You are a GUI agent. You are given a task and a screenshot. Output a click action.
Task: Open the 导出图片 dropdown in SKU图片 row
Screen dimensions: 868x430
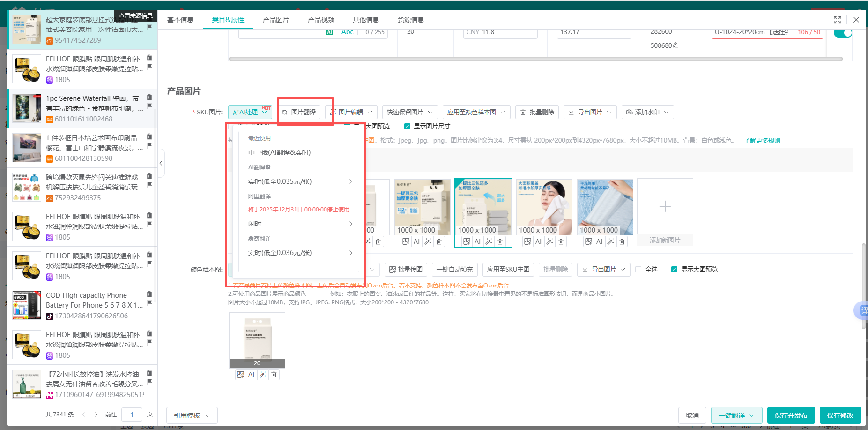590,112
